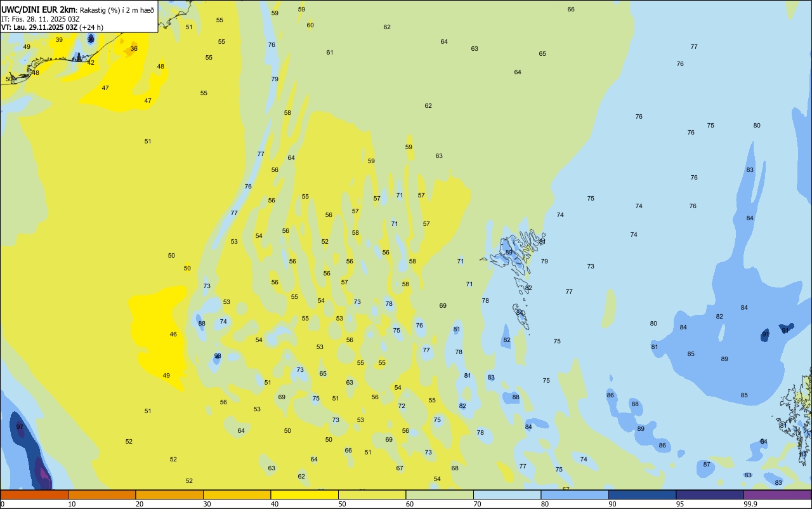Click the humidity value "72" on the map
This screenshot has width=812, height=509.
click(x=402, y=406)
